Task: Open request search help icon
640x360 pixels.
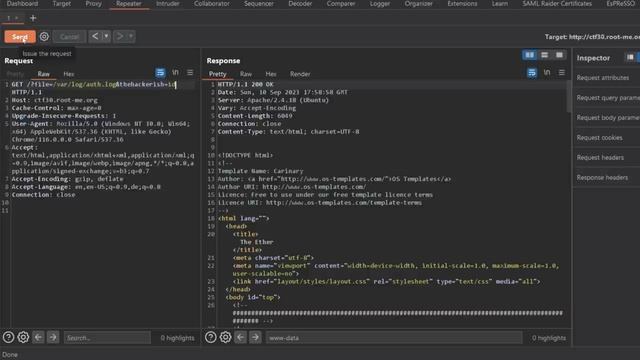Action: (9, 337)
